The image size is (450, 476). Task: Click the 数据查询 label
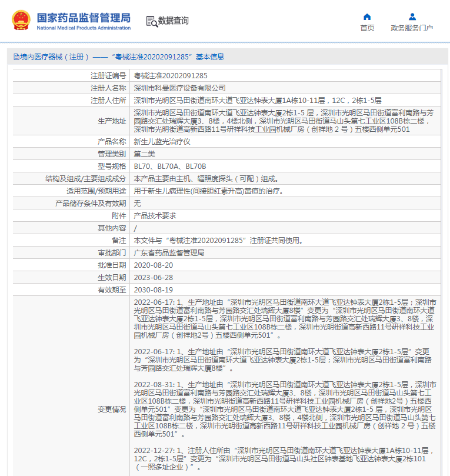tap(174, 21)
